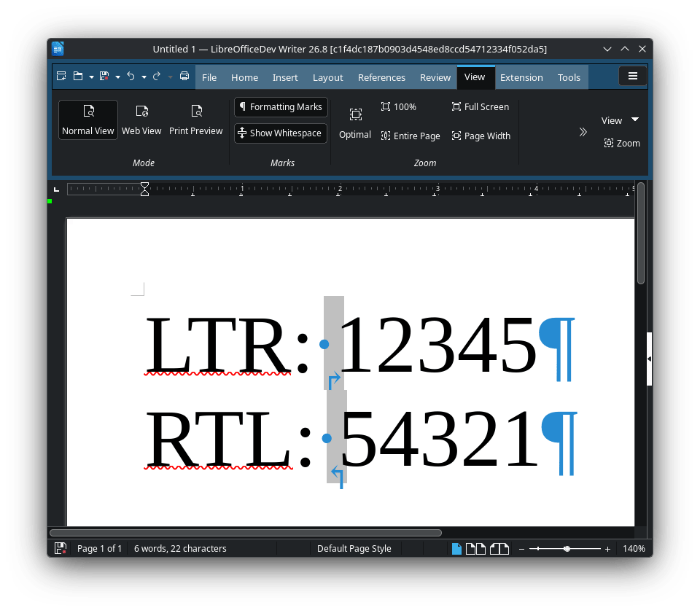Click the zoom in plus button
This screenshot has width=700, height=613.
click(607, 549)
